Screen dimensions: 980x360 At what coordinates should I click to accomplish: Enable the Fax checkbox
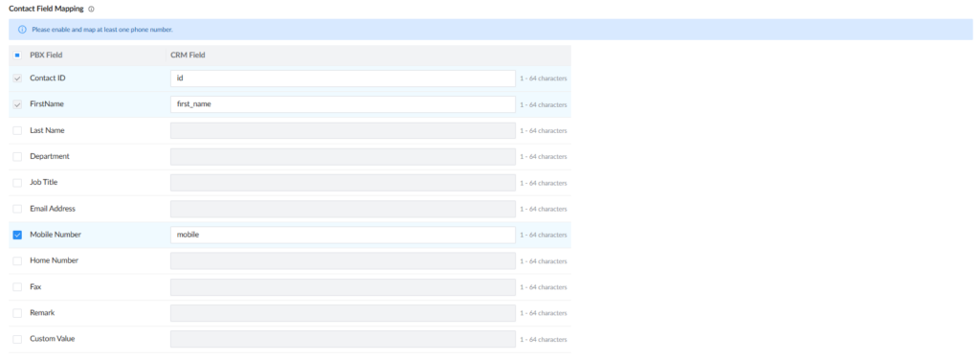(17, 287)
